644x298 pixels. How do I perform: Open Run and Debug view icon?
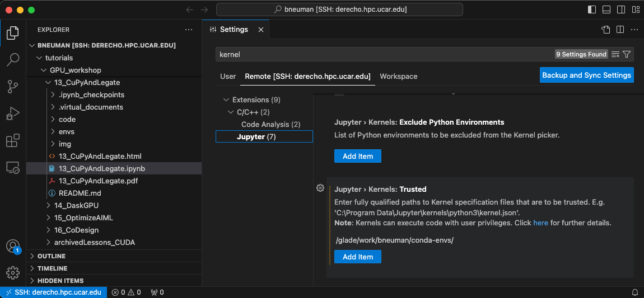coord(13,113)
